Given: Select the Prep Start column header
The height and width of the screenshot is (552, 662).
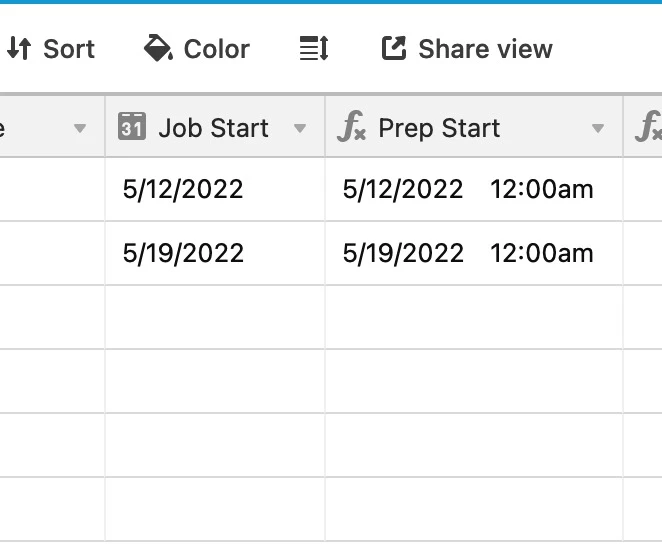Looking at the screenshot, I should (439, 128).
